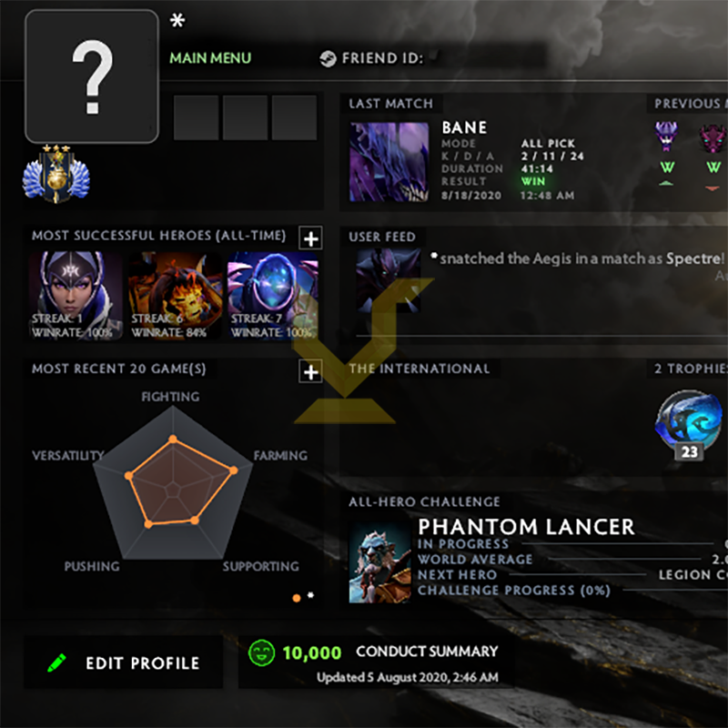This screenshot has height=728, width=728.
Task: Click the question mark profile avatar
Action: click(x=92, y=76)
